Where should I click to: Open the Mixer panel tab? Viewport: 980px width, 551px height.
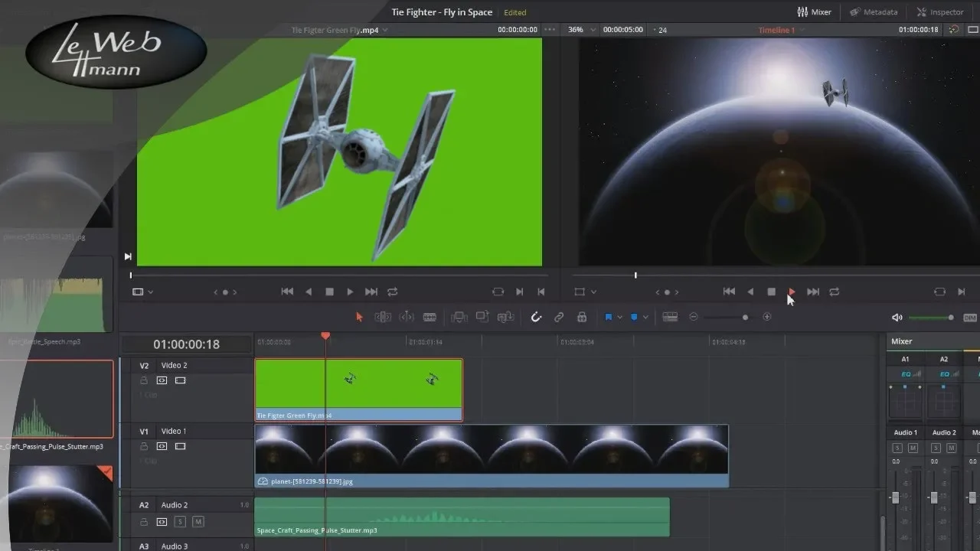coord(814,12)
